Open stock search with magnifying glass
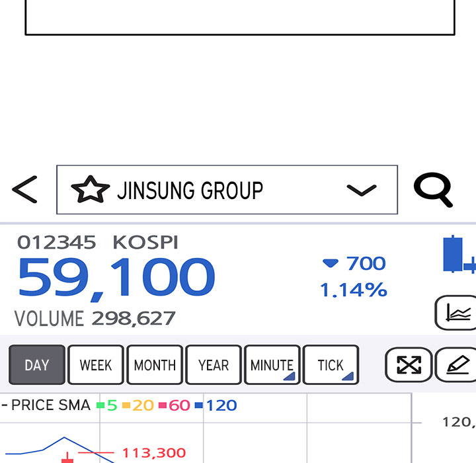The height and width of the screenshot is (463, 476). (433, 190)
